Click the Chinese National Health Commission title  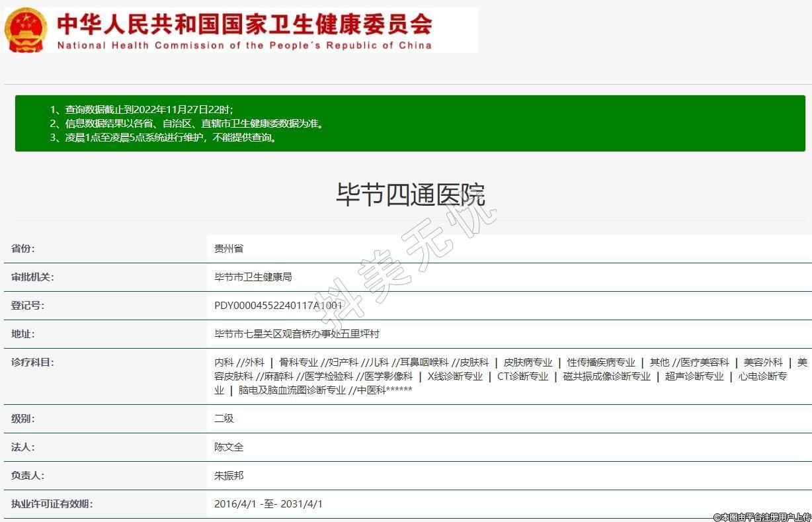pos(245,24)
